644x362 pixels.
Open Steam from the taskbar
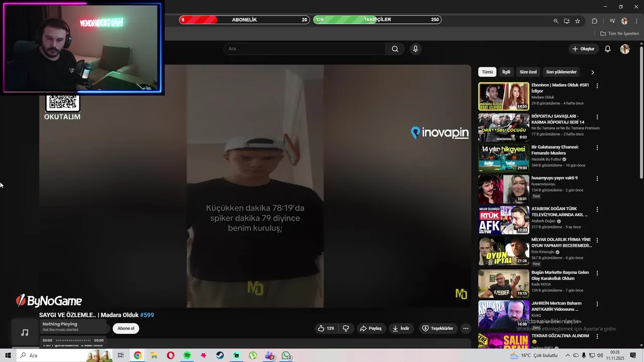(x=220, y=355)
